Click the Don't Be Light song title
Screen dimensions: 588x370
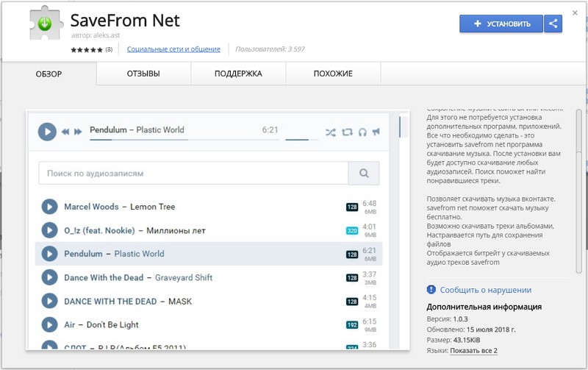pos(112,325)
